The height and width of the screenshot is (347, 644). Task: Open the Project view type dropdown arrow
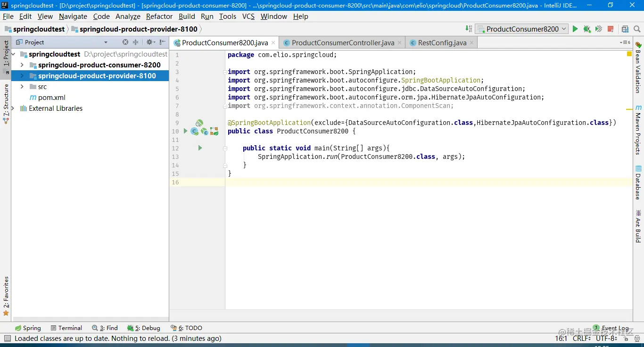click(x=106, y=42)
